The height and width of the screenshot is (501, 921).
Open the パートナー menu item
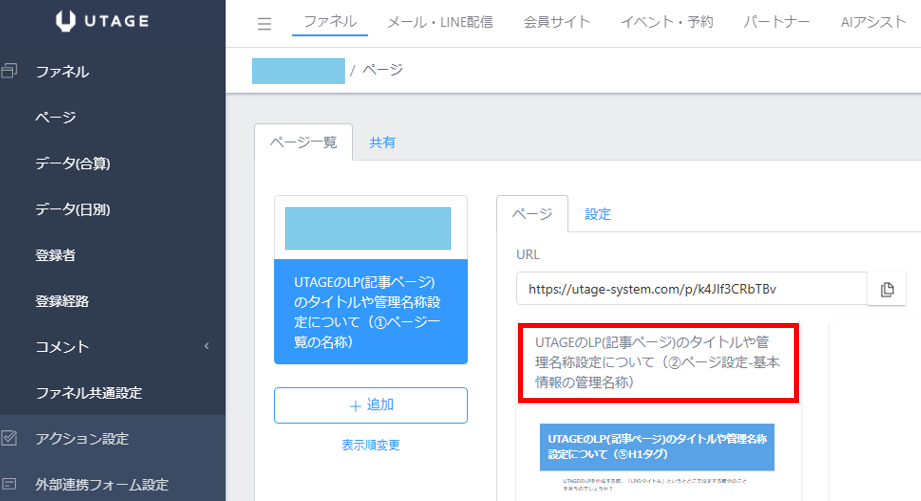click(777, 22)
